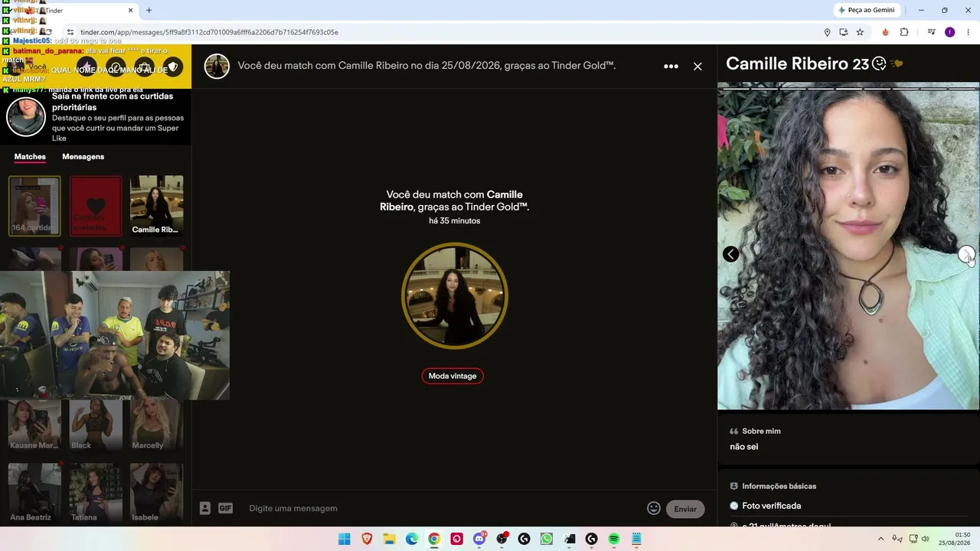
Task: Click the 'não sei' bio text
Action: (x=744, y=447)
